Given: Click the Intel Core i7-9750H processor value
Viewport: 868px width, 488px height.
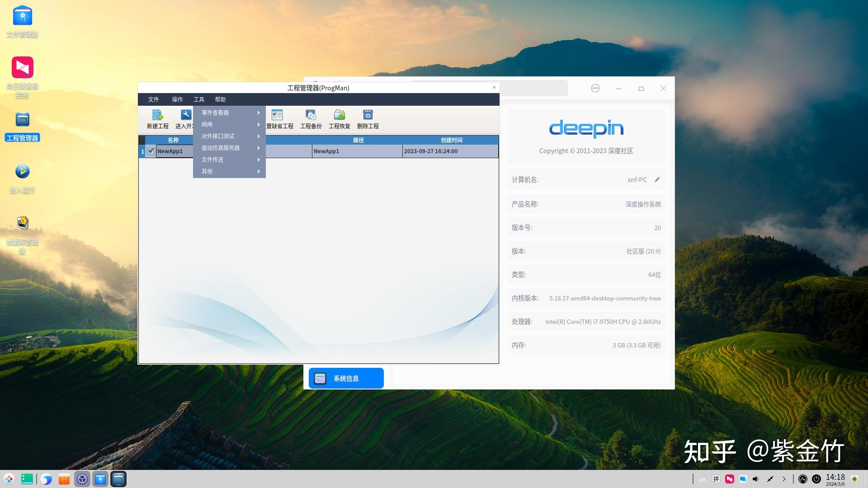Looking at the screenshot, I should coord(603,322).
